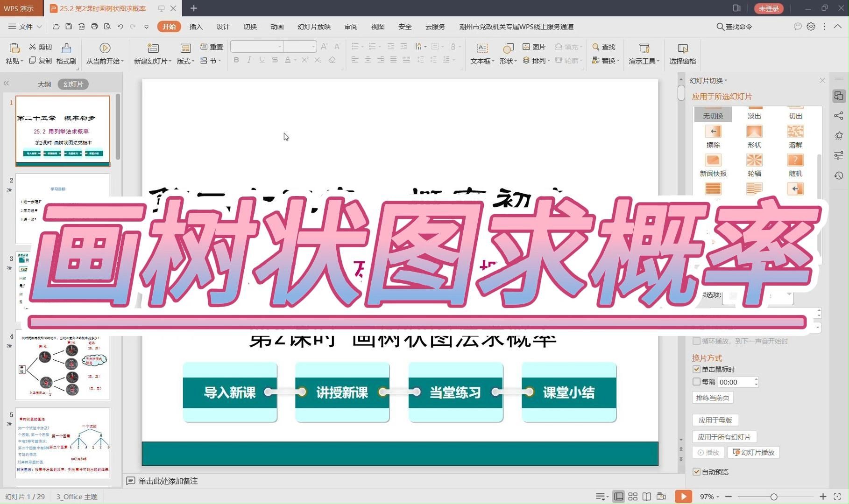Toggle bold formatting button

(x=236, y=60)
